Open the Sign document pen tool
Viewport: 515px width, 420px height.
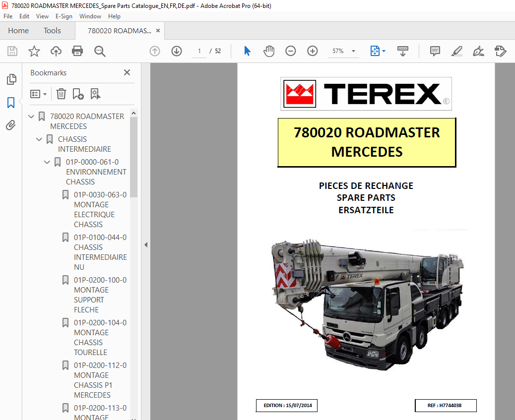tap(478, 51)
